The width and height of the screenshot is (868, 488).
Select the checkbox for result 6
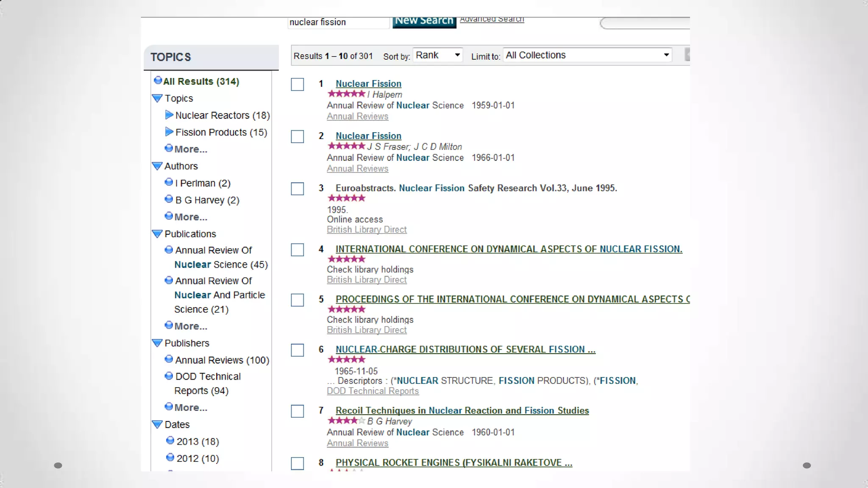[x=298, y=350]
